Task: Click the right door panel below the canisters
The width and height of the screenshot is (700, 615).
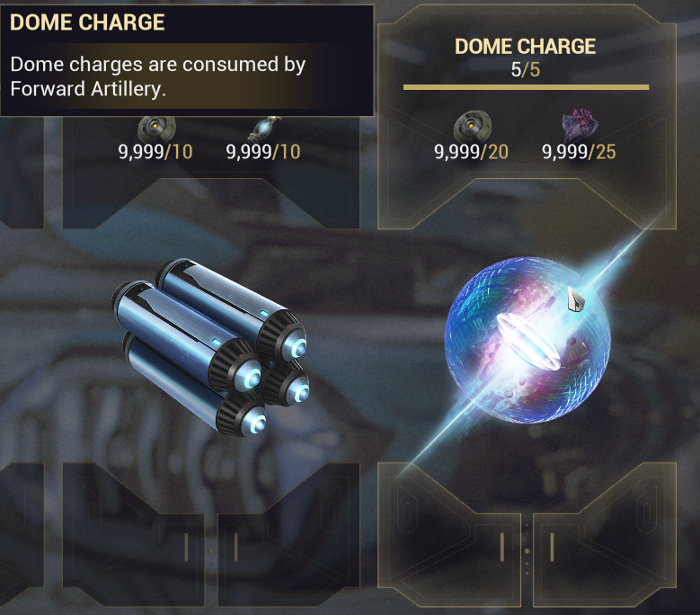Action: click(288, 536)
